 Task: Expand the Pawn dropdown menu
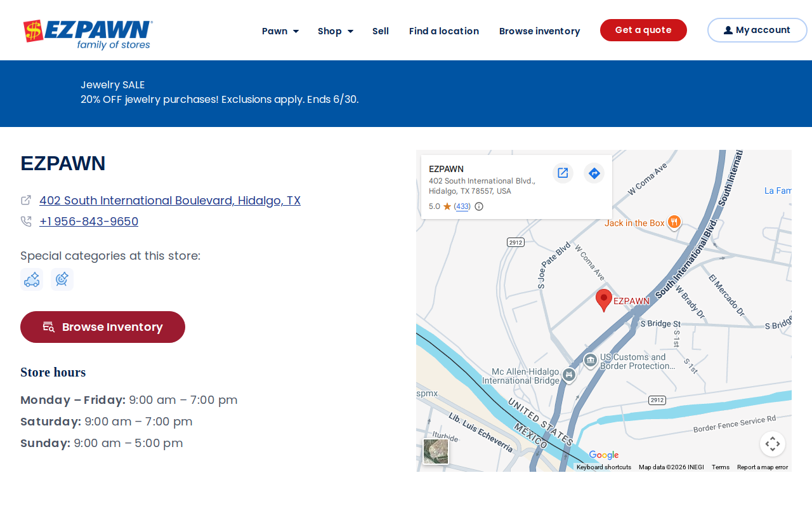coord(280,31)
